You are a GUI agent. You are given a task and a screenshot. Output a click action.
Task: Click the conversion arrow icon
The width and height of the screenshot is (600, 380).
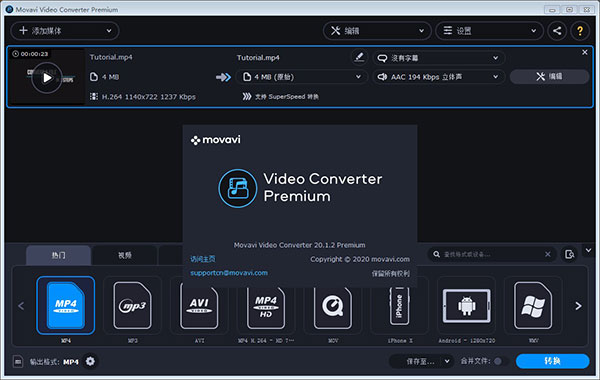coord(223,77)
